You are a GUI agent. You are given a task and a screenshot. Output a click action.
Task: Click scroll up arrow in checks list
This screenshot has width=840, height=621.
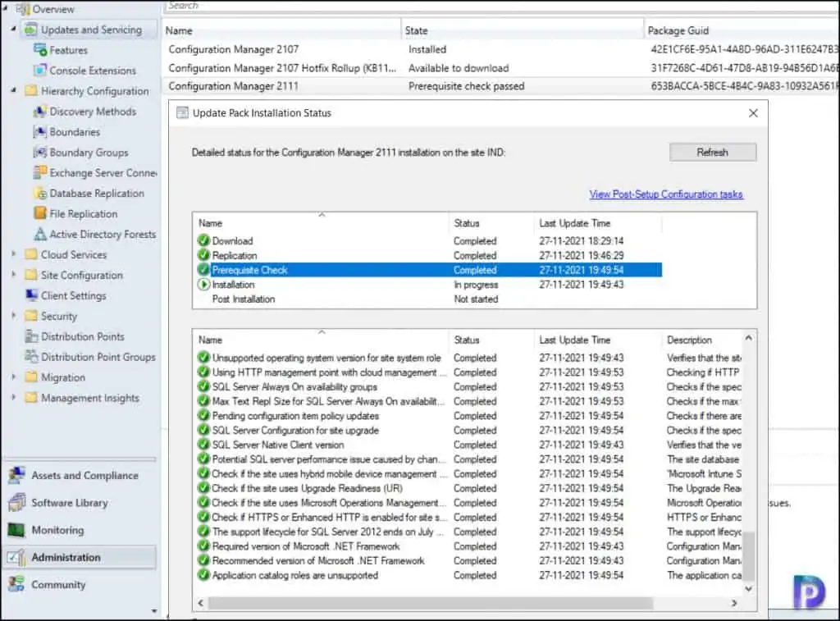click(749, 338)
